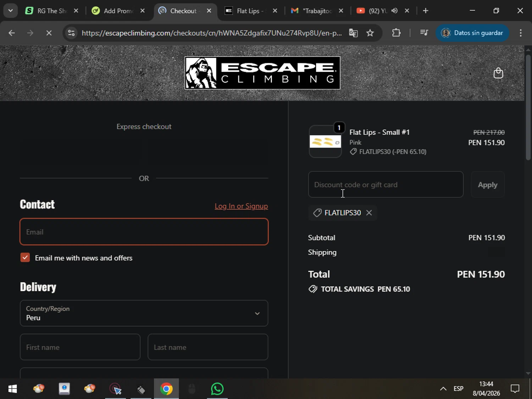The image size is (532, 399).
Task: Focus the Discount code or gift card field
Action: point(386,184)
